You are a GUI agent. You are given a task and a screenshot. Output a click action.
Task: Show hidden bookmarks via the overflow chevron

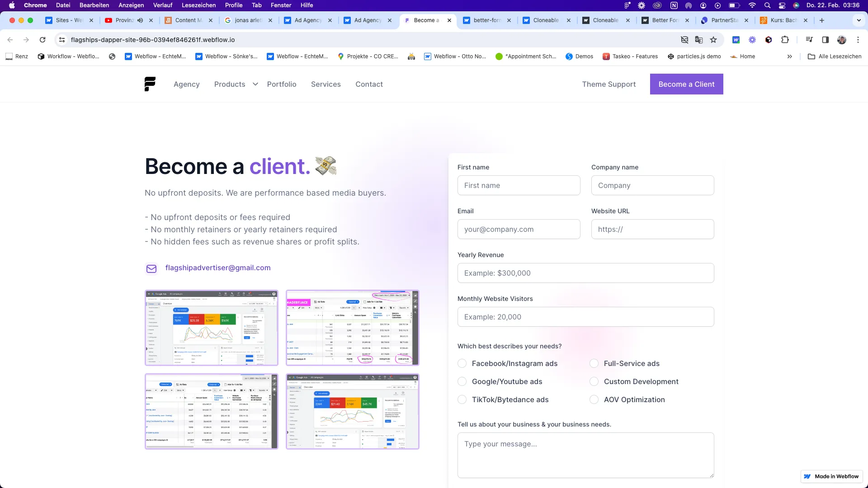pyautogui.click(x=789, y=56)
